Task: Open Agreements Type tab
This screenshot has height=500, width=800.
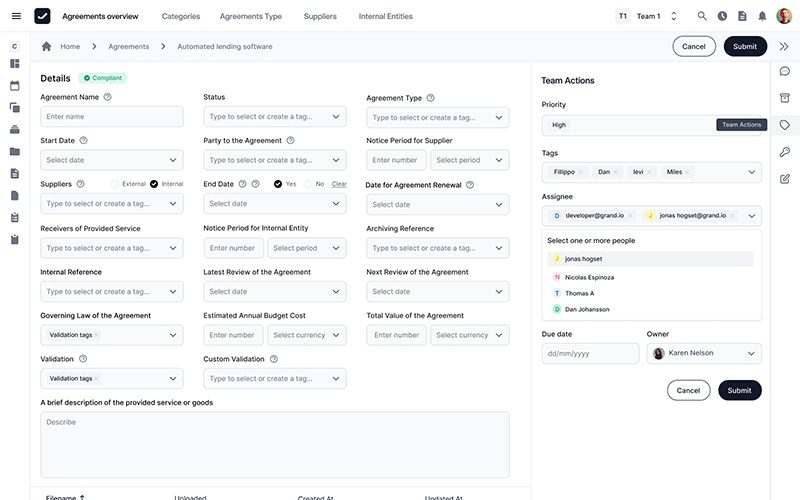Action: click(251, 16)
